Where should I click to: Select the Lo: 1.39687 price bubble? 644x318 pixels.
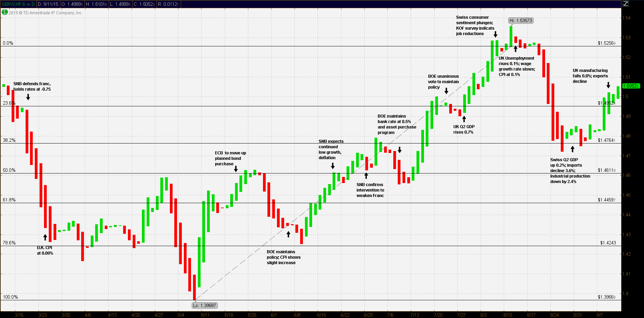pyautogui.click(x=204, y=305)
